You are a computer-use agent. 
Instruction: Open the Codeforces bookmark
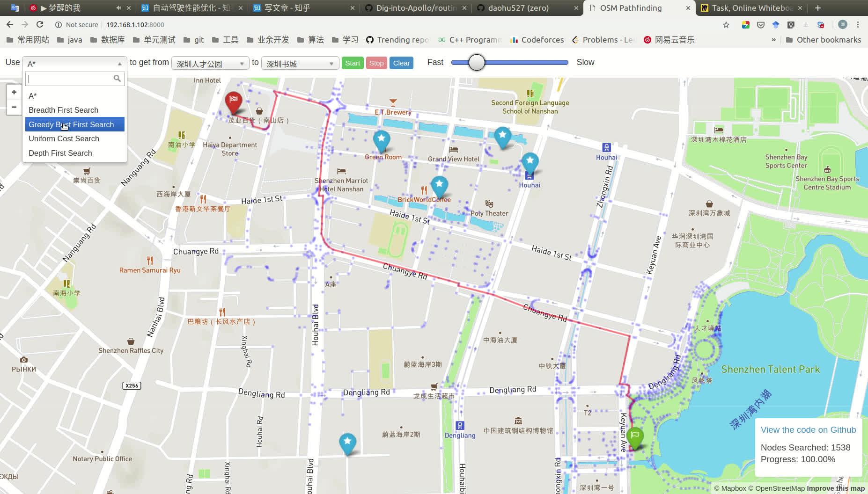pyautogui.click(x=537, y=40)
